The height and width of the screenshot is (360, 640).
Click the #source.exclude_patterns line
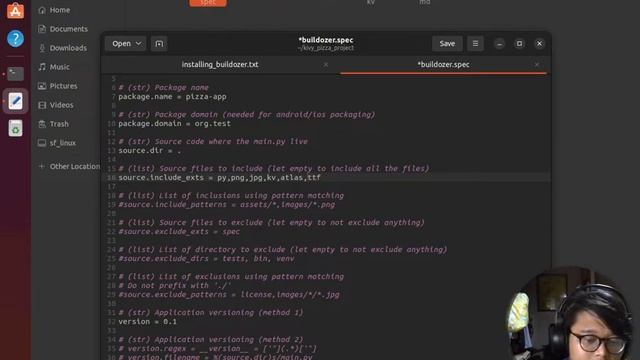pos(229,295)
